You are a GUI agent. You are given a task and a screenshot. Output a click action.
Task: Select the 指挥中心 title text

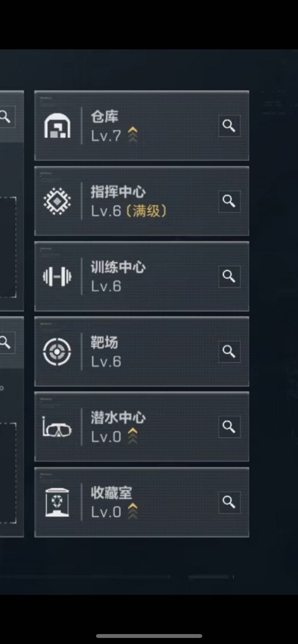pyautogui.click(x=118, y=192)
